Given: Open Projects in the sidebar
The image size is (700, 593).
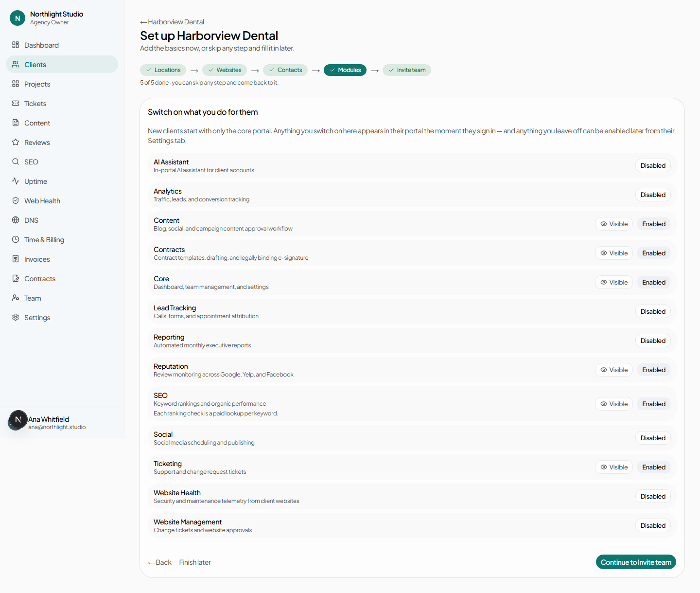Looking at the screenshot, I should pos(62,84).
